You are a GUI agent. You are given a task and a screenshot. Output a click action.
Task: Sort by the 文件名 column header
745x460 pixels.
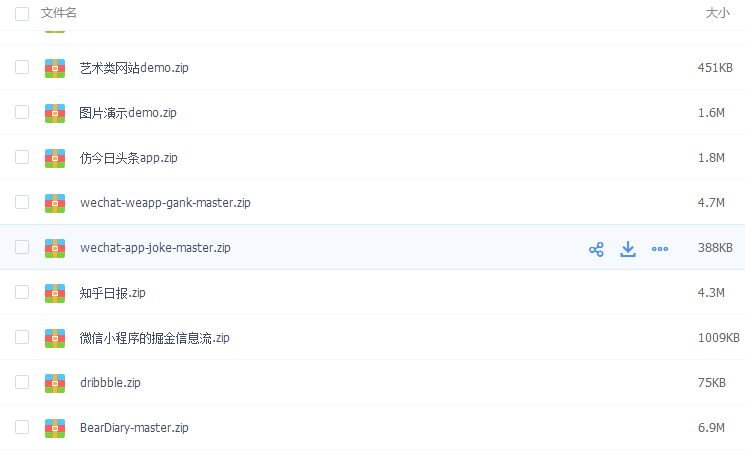[x=58, y=13]
